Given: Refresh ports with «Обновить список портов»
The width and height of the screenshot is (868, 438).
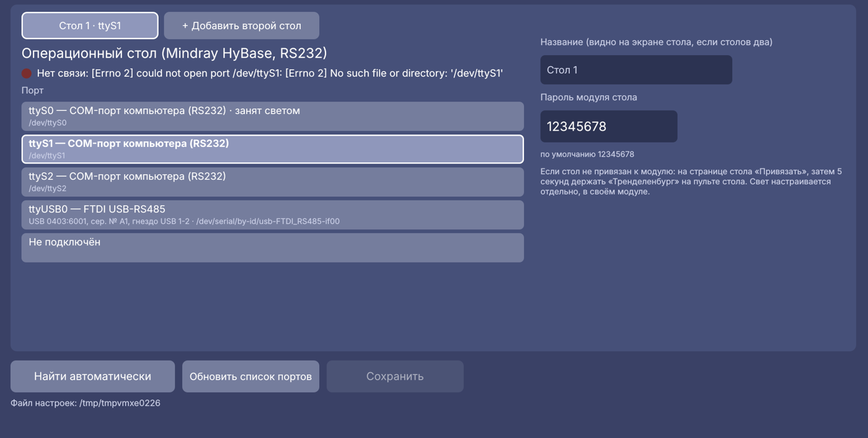Looking at the screenshot, I should coord(250,376).
